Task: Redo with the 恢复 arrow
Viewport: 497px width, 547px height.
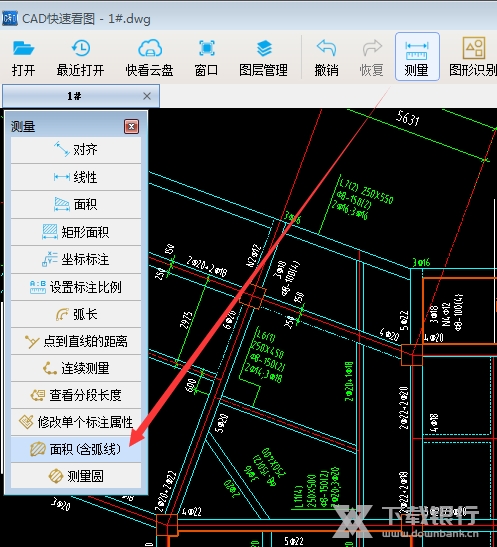Action: click(371, 58)
